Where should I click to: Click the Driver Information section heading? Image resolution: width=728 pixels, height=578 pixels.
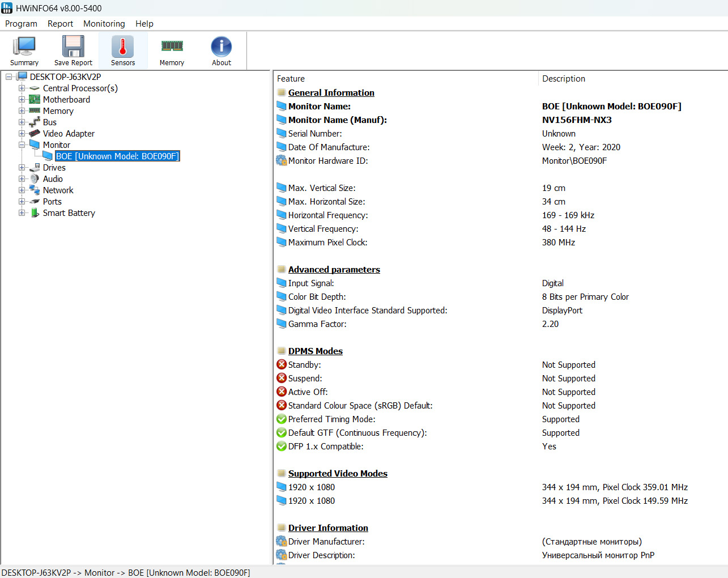(328, 528)
